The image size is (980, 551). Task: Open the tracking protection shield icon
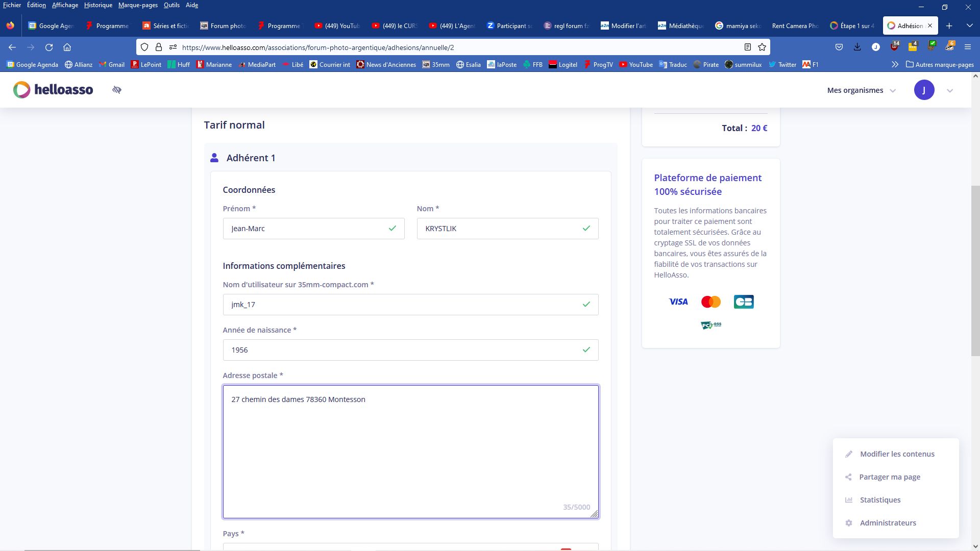(144, 47)
